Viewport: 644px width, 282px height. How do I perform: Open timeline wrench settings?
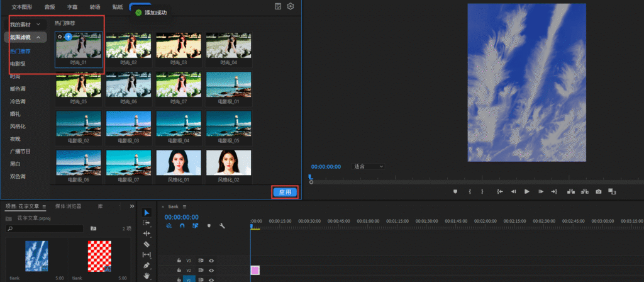point(222,226)
